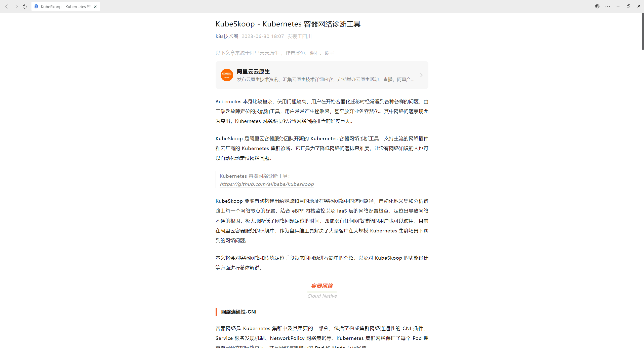Minimize the browser window
This screenshot has width=644, height=348.
[618, 6]
